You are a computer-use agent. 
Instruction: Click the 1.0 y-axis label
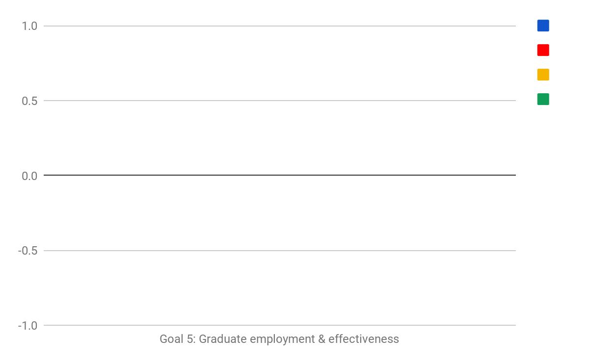click(x=29, y=26)
